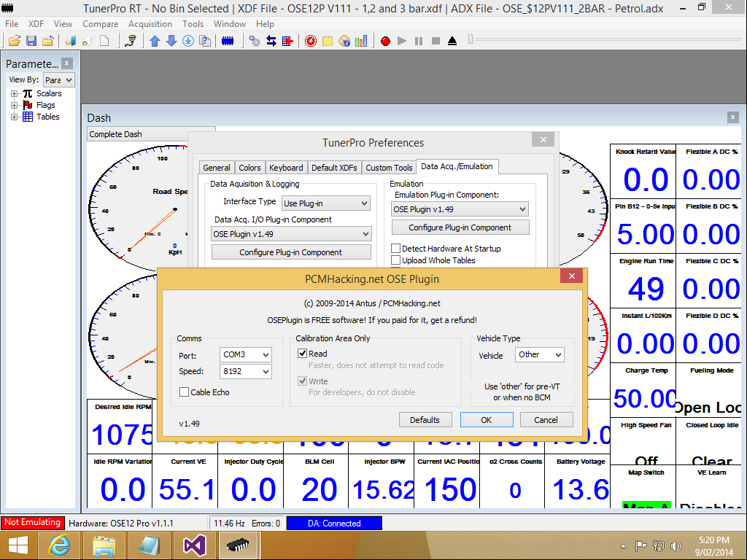Click the bar chart histogram icon
The image size is (747, 560).
361,41
